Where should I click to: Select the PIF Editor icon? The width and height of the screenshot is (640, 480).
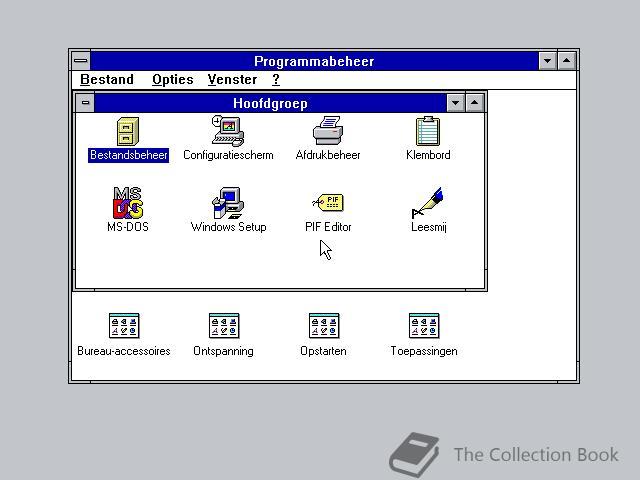click(x=328, y=202)
